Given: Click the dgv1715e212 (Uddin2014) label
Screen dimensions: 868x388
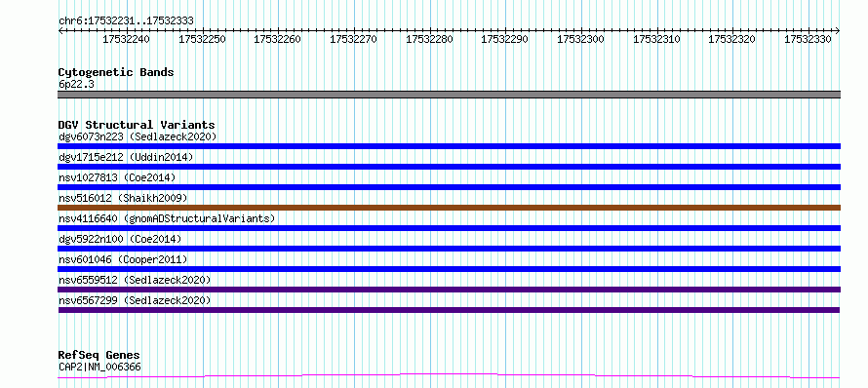Looking at the screenshot, I should 126,157.
